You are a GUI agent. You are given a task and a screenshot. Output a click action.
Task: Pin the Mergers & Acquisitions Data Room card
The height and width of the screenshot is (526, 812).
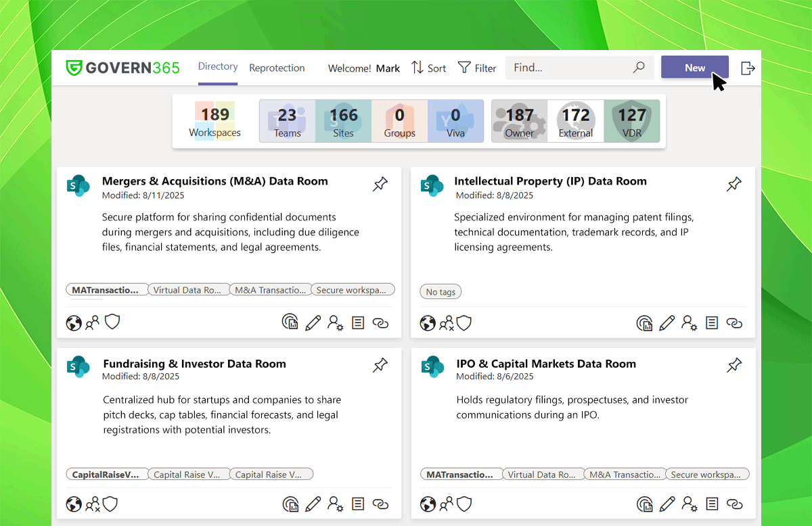coord(380,184)
